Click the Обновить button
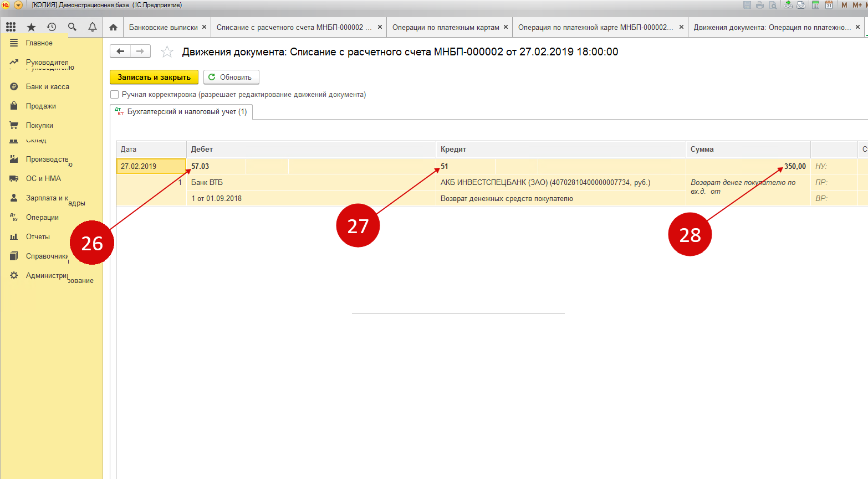The image size is (868, 479). [x=231, y=78]
